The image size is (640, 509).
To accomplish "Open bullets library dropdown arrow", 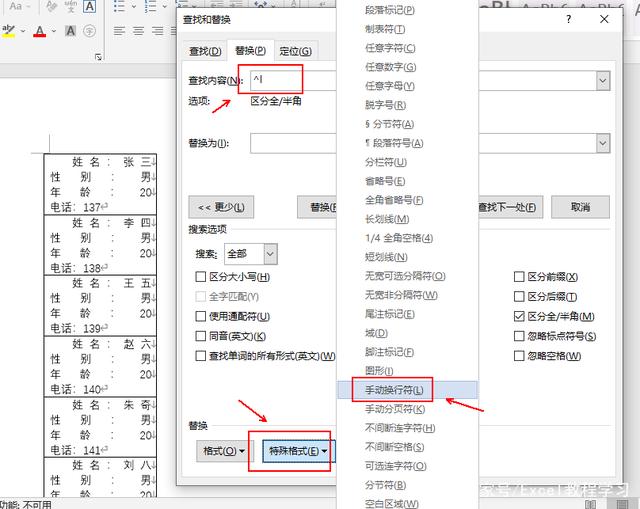I will [134, 6].
